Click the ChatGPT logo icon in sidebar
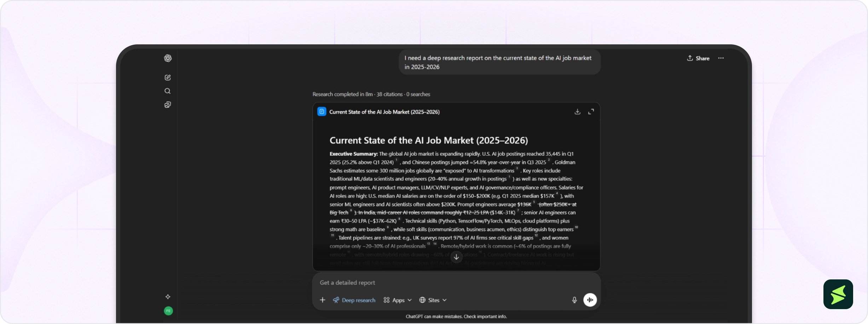This screenshot has height=324, width=868. [168, 58]
